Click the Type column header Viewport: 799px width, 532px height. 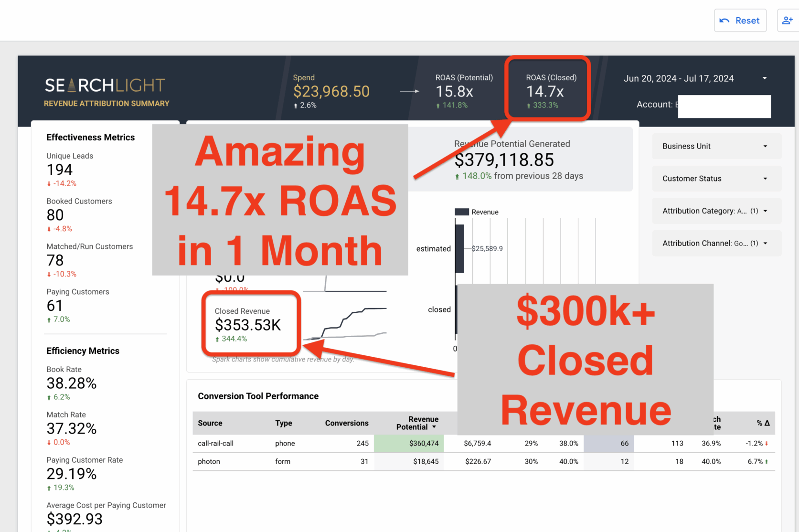point(283,423)
